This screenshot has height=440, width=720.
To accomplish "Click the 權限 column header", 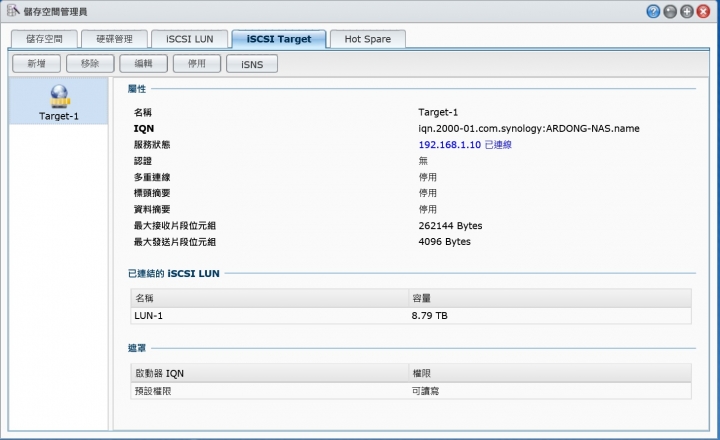I will (x=550, y=373).
